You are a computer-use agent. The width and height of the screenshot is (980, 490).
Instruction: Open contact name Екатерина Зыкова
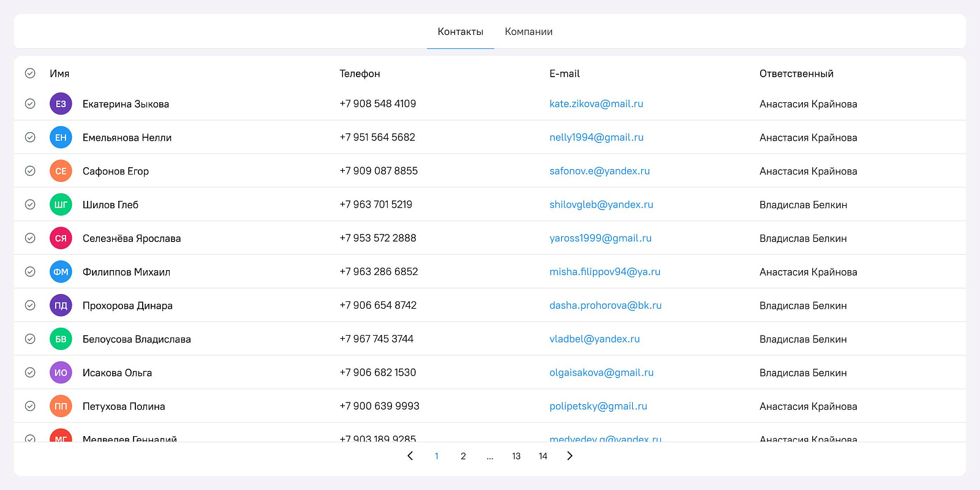pos(126,104)
